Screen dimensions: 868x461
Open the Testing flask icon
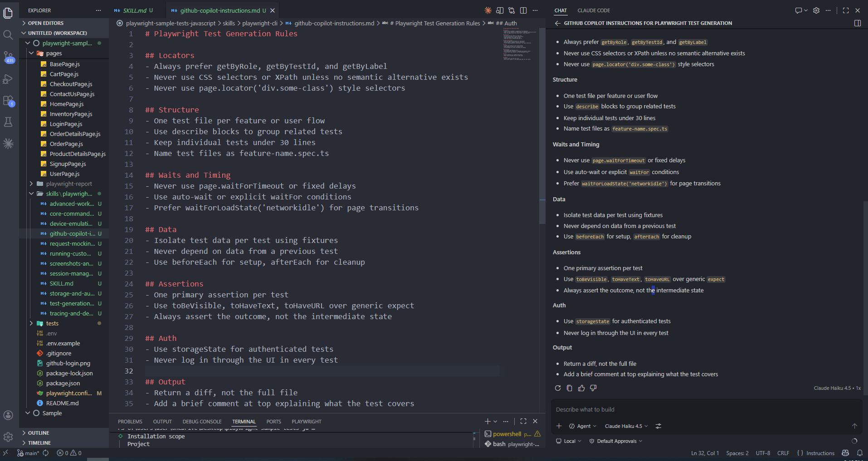click(8, 122)
